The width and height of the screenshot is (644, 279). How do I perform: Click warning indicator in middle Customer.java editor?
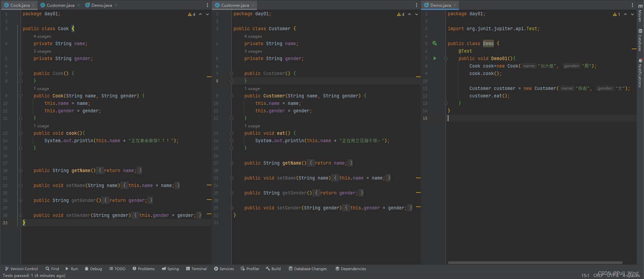pyautogui.click(x=401, y=14)
